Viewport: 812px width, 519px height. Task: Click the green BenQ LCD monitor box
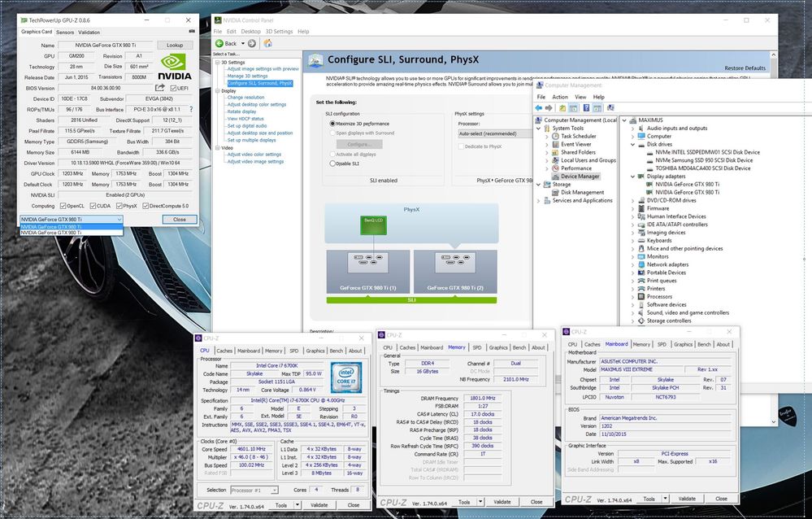pos(373,225)
